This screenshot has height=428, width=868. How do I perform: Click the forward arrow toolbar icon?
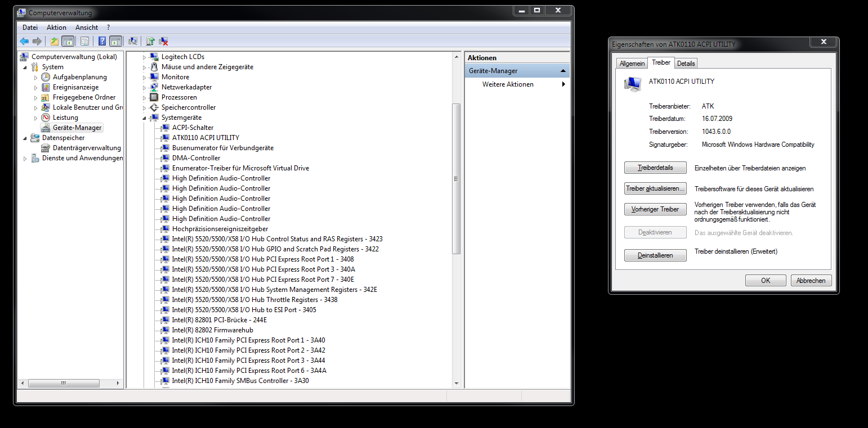click(x=37, y=41)
